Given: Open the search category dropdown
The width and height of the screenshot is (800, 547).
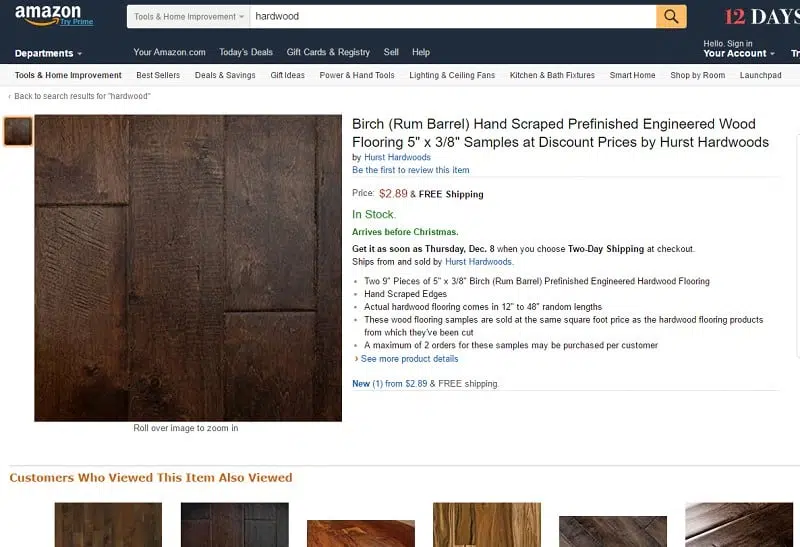Looking at the screenshot, I should tap(188, 17).
